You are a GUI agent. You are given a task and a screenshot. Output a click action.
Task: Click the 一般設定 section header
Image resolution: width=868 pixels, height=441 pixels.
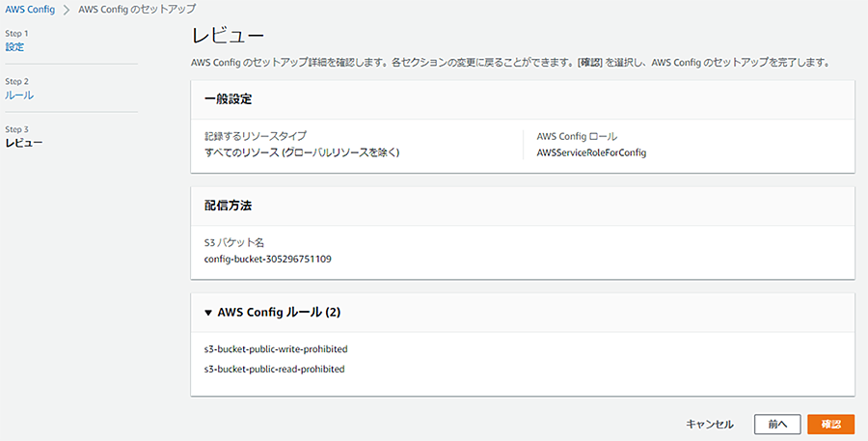click(229, 99)
